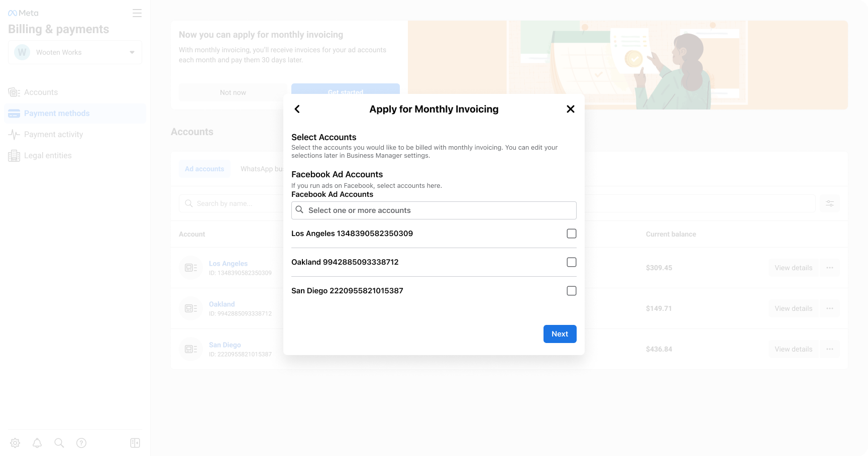Viewport: 868px width, 456px height.
Task: Click the Current balance column header
Action: 671,234
